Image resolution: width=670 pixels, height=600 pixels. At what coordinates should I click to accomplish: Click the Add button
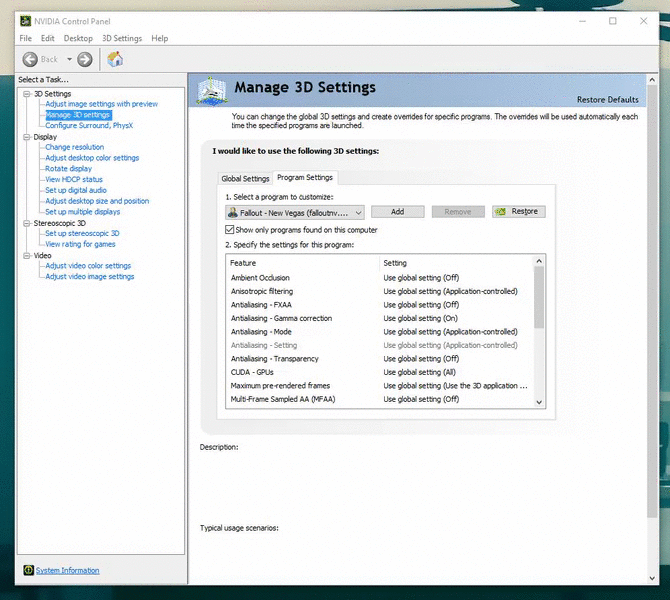click(x=397, y=212)
